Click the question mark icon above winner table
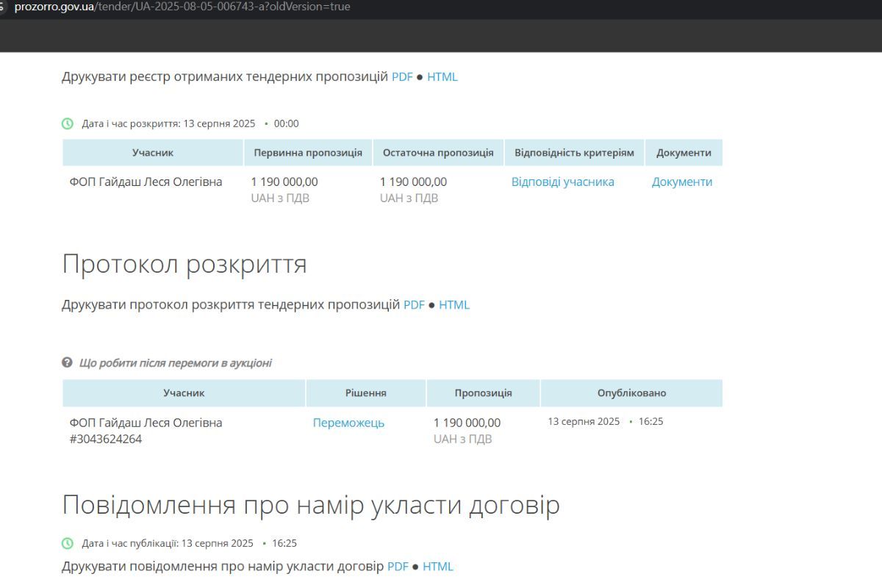The width and height of the screenshot is (882, 588). (68, 363)
